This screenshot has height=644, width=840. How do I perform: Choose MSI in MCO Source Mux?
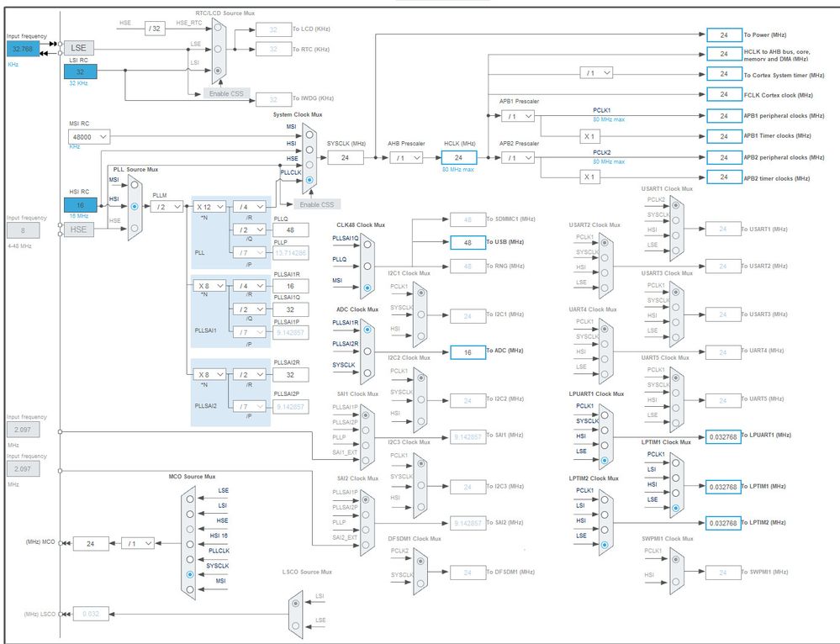190,589
